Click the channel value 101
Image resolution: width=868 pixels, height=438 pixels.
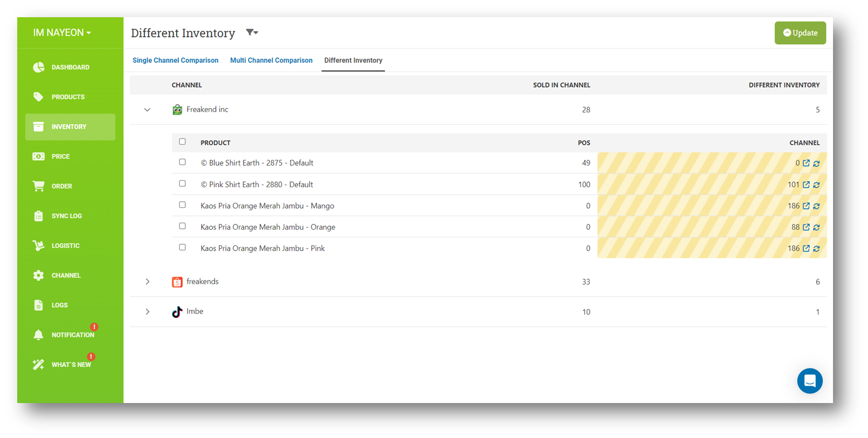coord(793,185)
